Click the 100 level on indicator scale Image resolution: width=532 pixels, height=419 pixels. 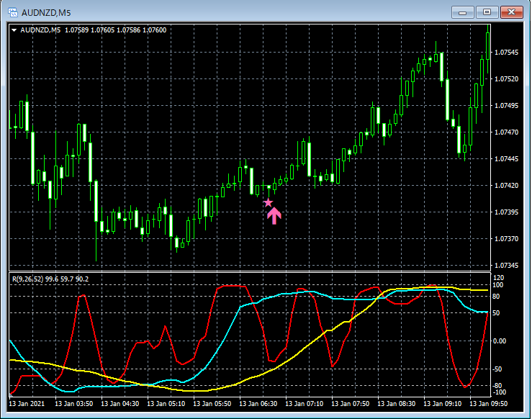tap(499, 286)
